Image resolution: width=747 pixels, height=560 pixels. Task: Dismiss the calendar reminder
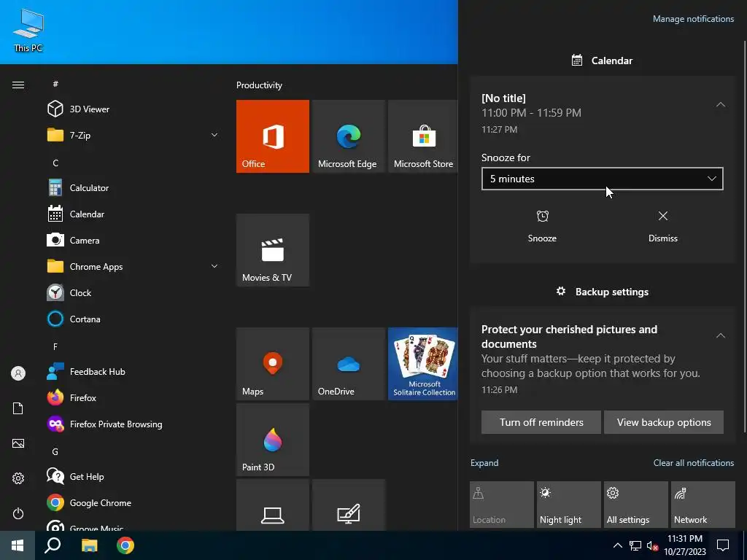pyautogui.click(x=662, y=227)
